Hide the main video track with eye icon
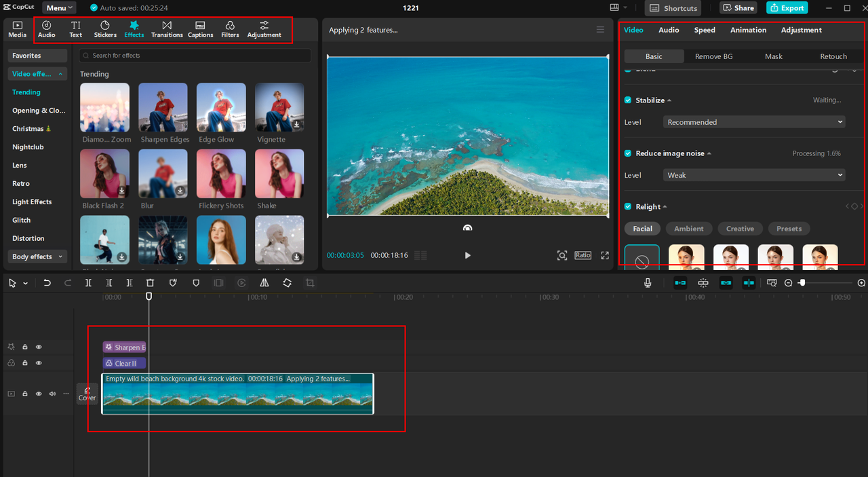This screenshot has width=868, height=477. (39, 394)
